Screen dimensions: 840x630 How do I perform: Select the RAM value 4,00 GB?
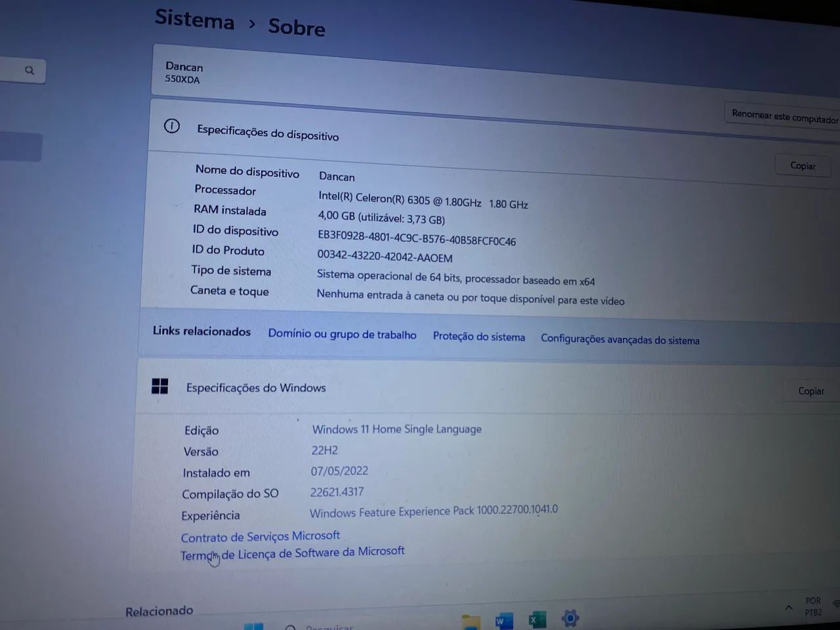(381, 217)
